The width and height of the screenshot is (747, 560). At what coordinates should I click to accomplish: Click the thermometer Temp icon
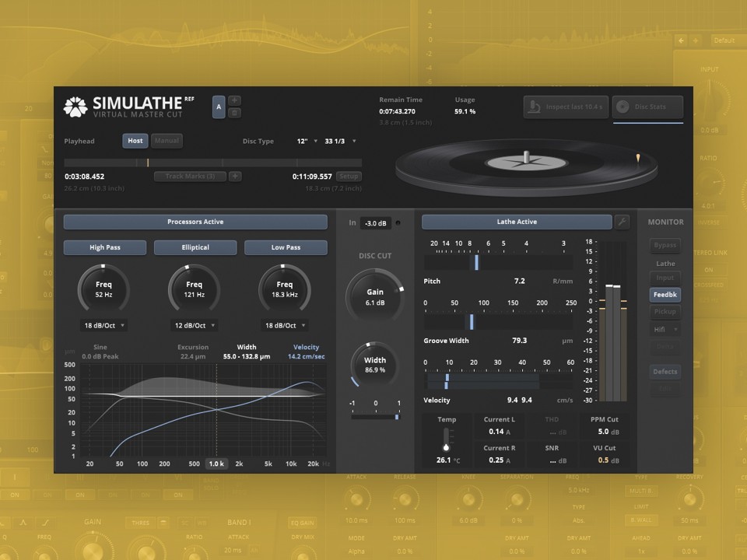click(446, 439)
